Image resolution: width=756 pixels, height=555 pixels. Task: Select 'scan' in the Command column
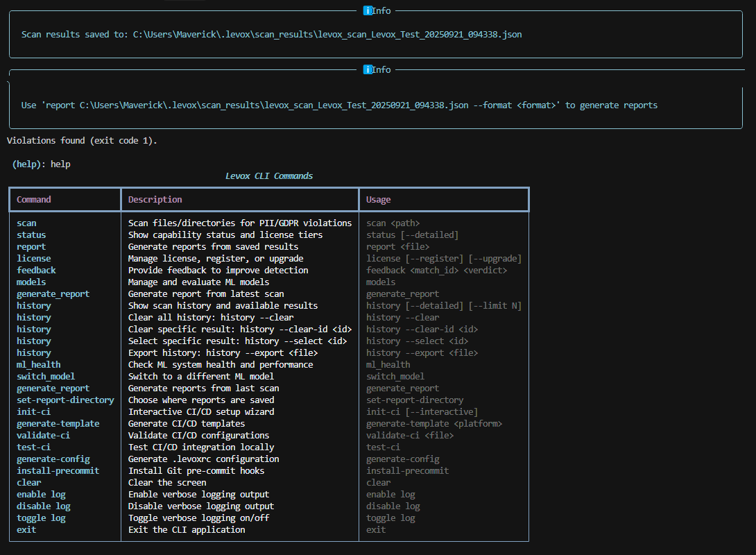pyautogui.click(x=26, y=223)
